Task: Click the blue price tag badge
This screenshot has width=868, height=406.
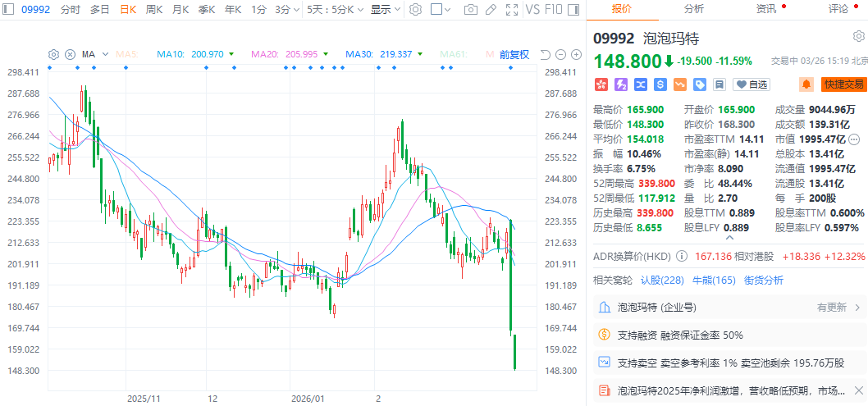Action: point(700,84)
